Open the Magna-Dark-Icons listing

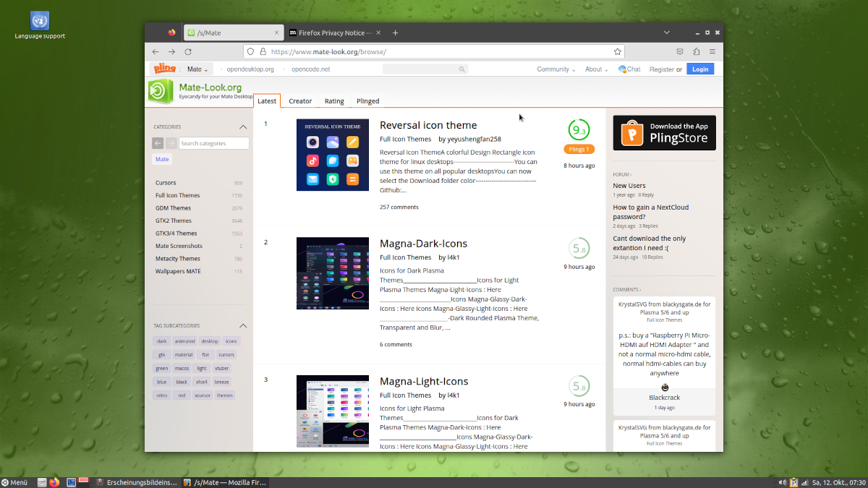tap(423, 244)
